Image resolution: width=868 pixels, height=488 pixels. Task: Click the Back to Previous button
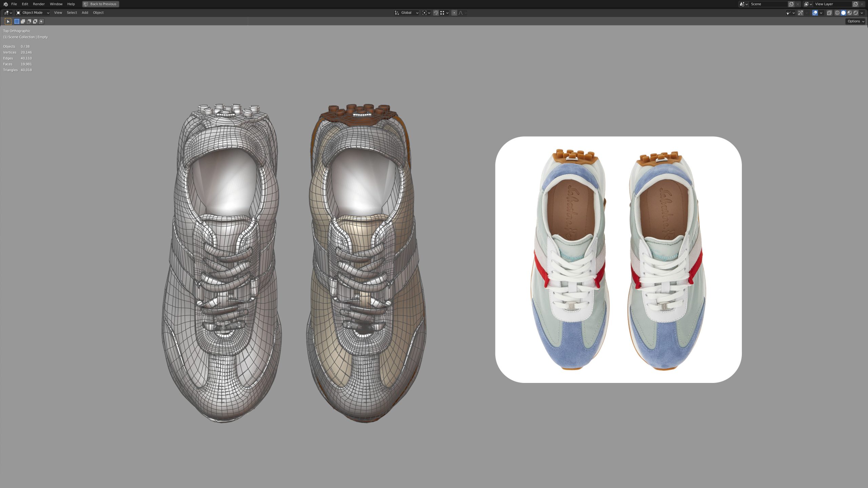point(101,4)
